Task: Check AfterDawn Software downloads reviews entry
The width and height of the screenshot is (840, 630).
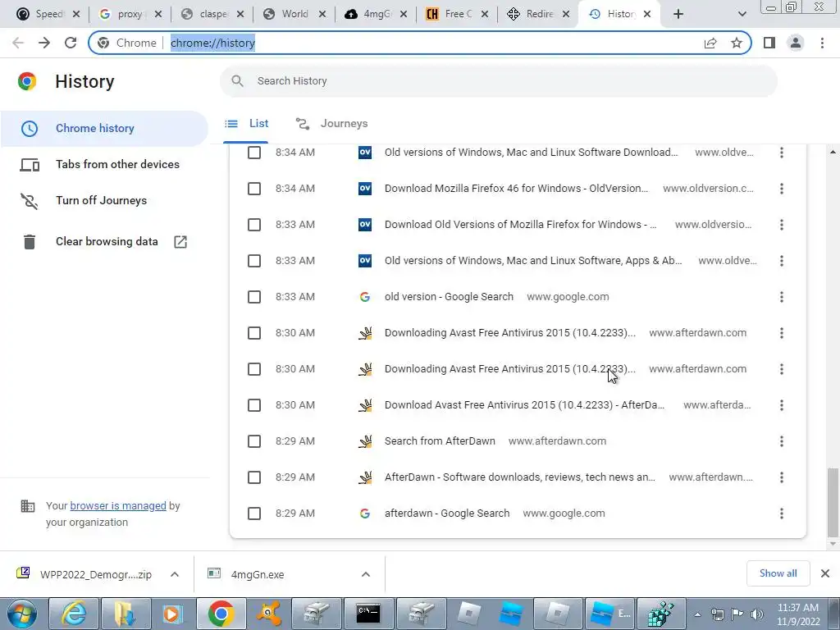Action: click(x=254, y=477)
